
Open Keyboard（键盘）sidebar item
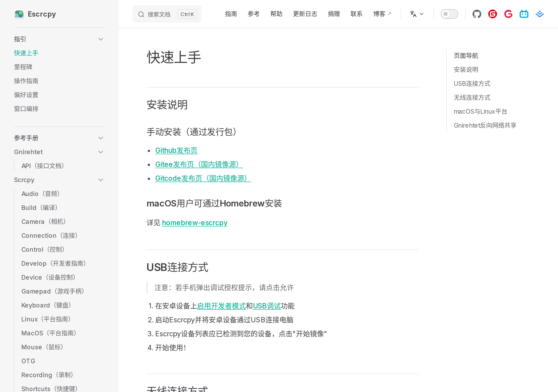(x=46, y=305)
